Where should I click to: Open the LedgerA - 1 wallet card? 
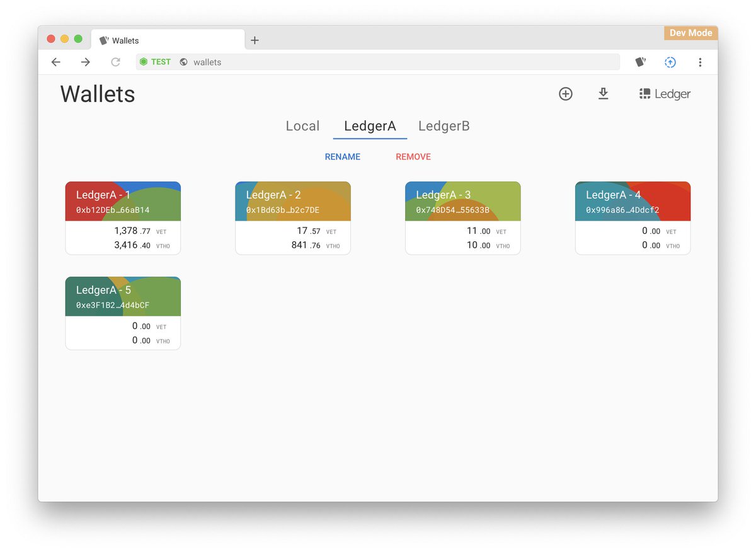coord(123,218)
